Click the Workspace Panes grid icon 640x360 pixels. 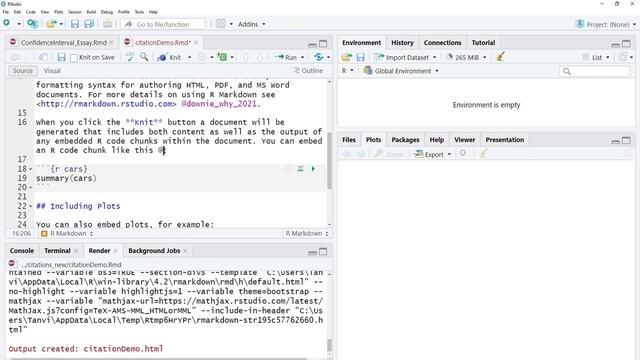pyautogui.click(x=221, y=24)
